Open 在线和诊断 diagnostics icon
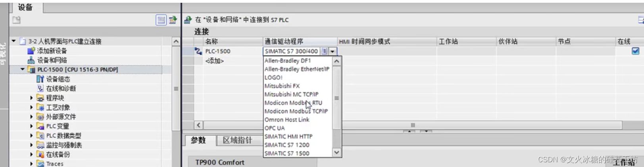 tap(40, 89)
